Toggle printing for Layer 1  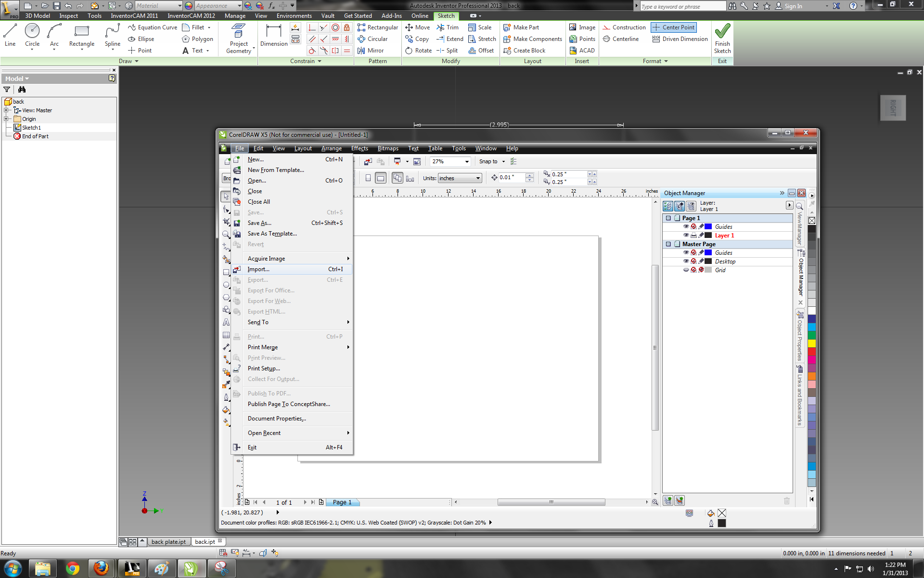click(693, 235)
